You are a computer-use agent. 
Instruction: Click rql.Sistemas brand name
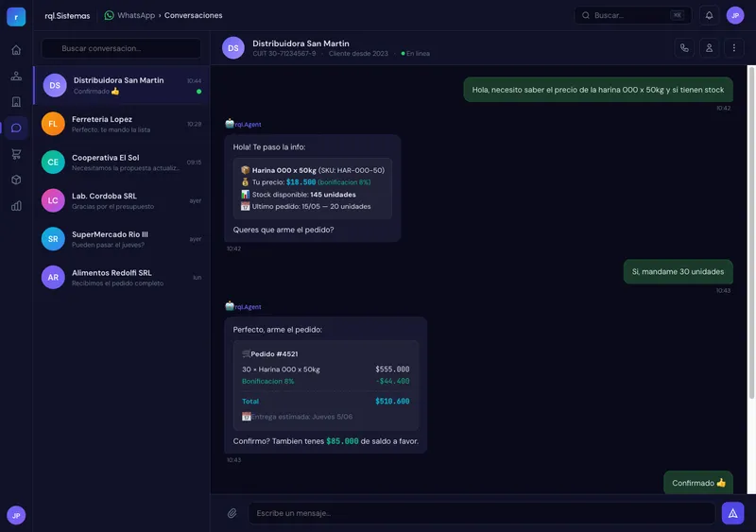(67, 16)
